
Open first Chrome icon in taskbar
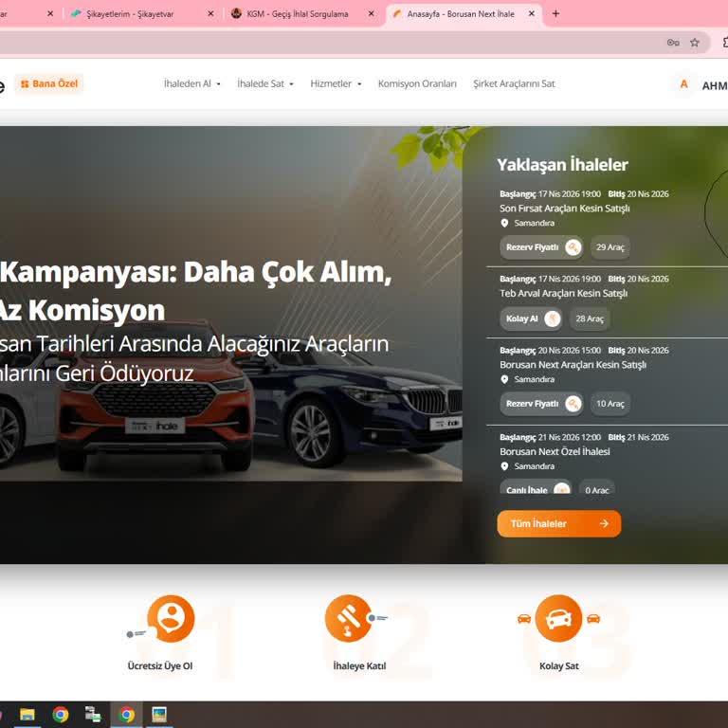[61, 715]
